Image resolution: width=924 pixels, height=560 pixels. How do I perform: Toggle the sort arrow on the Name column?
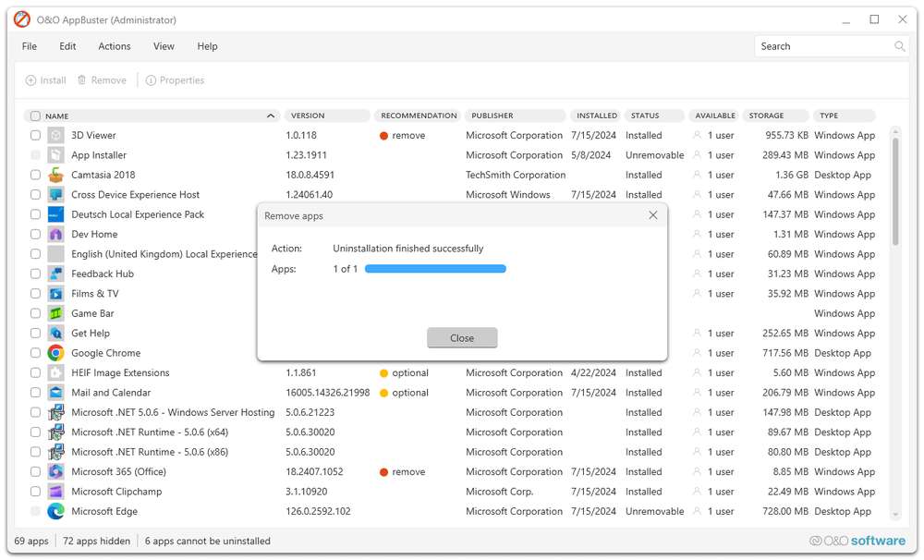coord(271,116)
